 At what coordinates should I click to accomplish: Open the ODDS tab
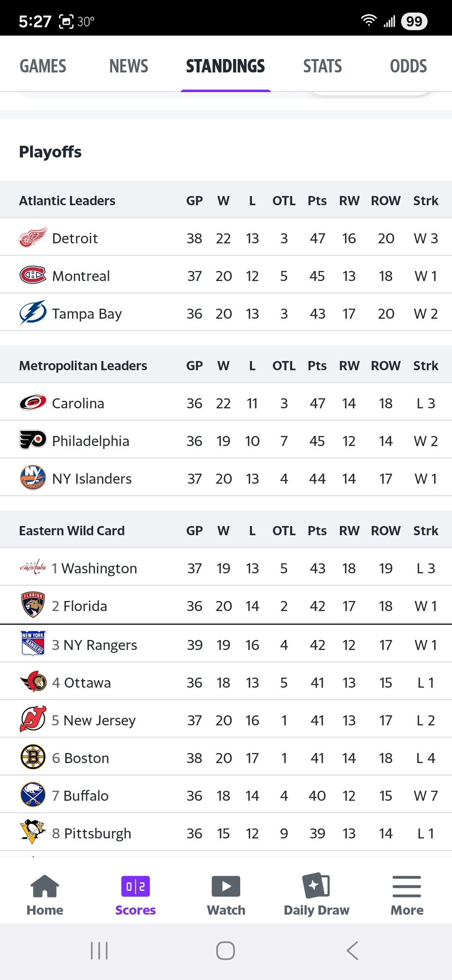(x=408, y=66)
